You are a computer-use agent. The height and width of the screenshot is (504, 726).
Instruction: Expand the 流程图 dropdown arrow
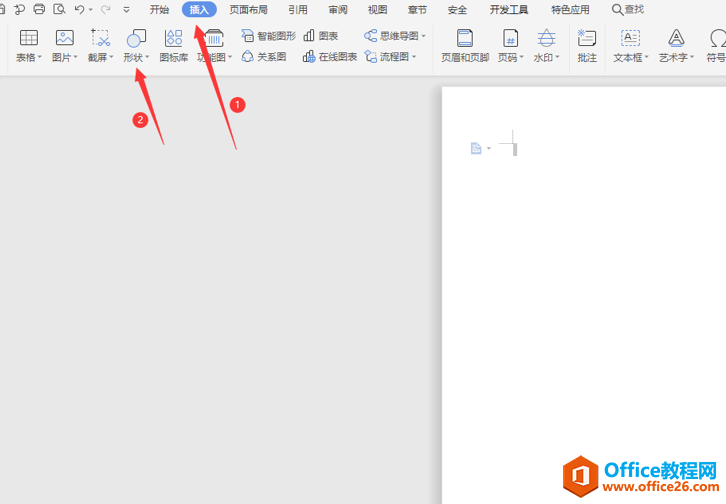pos(414,57)
